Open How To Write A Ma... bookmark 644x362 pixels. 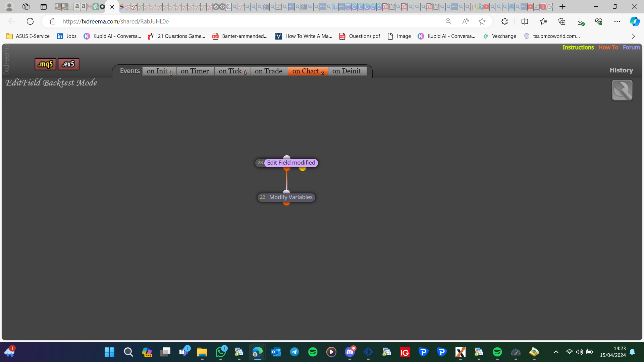[304, 36]
